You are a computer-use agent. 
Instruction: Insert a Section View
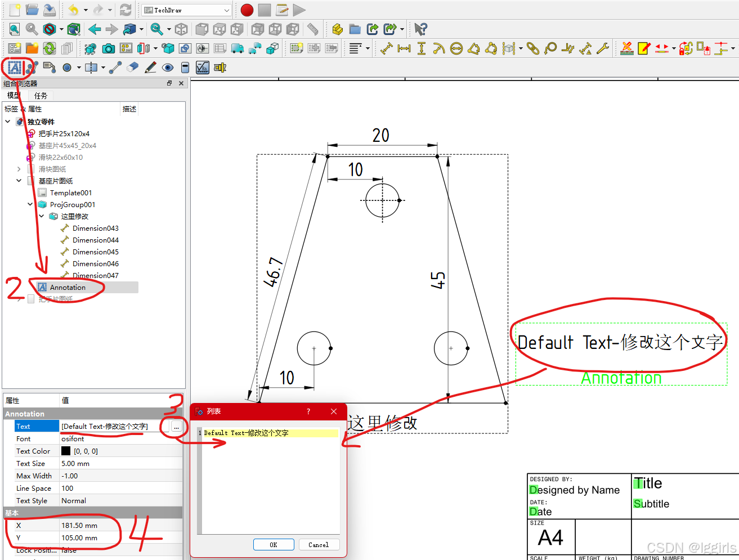pos(144,48)
